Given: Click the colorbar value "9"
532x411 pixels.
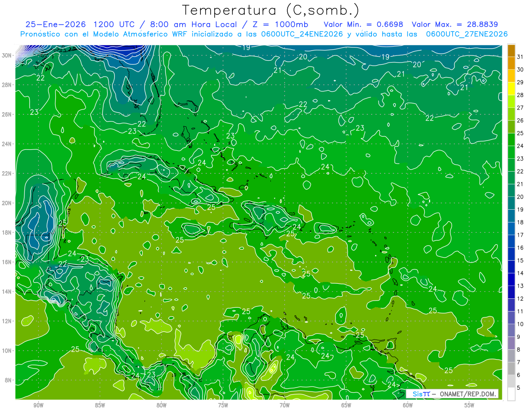Looking at the screenshot, I should point(519,337).
